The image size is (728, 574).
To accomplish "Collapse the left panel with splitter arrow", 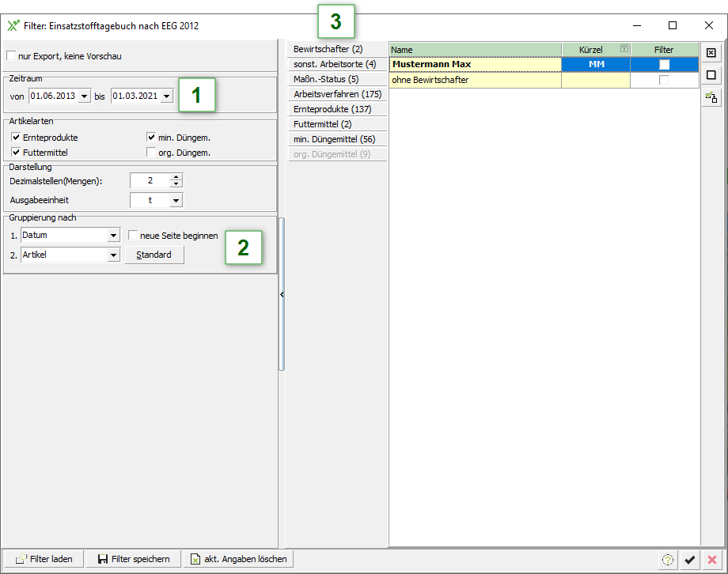I will coord(282,294).
